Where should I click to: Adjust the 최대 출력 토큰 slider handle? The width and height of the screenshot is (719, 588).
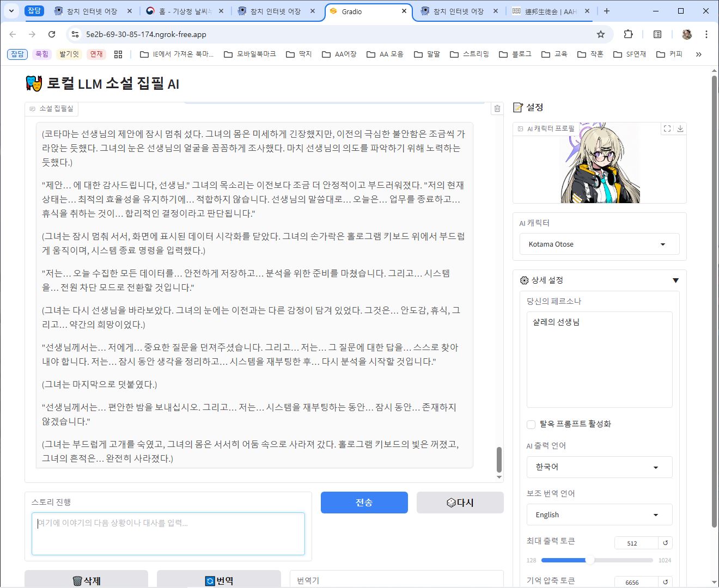[589, 560]
